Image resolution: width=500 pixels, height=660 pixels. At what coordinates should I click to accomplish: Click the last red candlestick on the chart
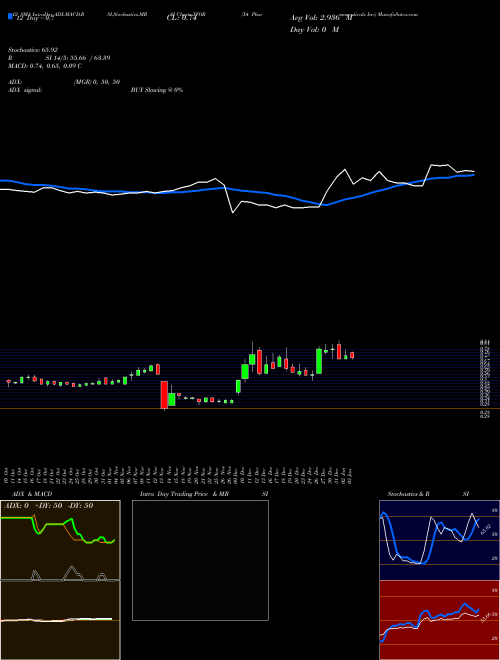[x=352, y=355]
